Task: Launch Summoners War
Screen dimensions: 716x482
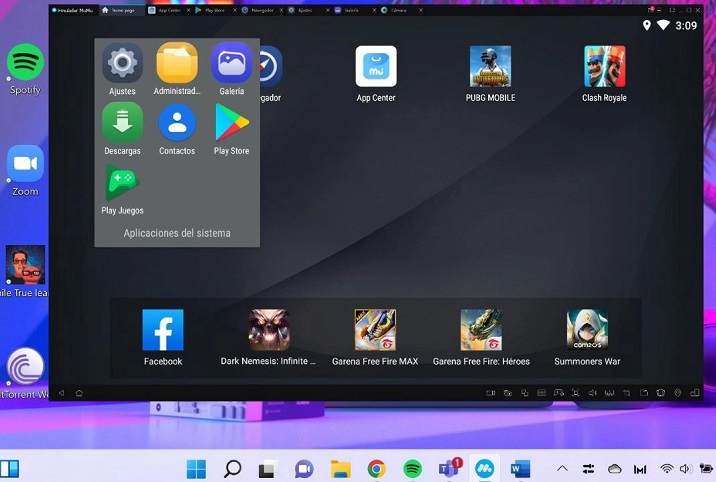Action: [x=587, y=337]
